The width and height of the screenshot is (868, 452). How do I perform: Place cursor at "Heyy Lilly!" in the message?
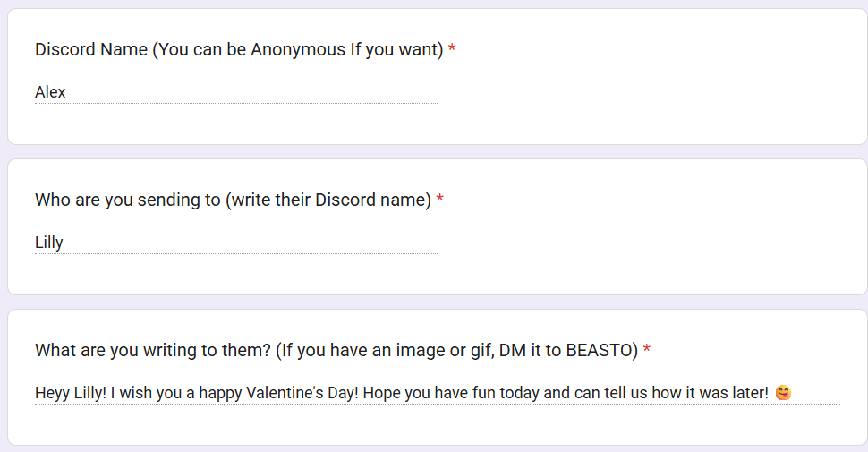point(71,393)
